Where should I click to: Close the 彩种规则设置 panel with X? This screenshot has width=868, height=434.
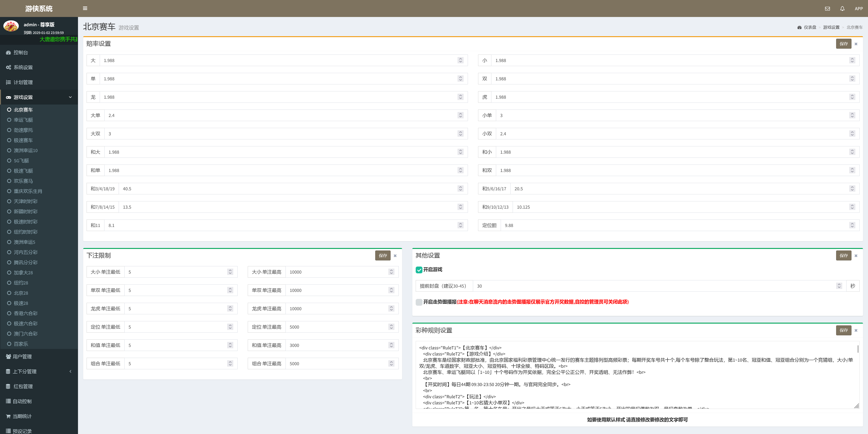coord(856,330)
